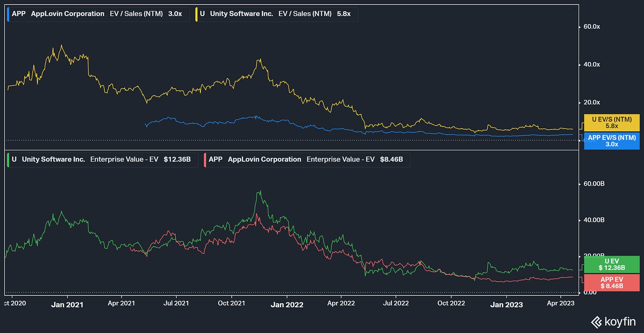Click the Oct 2022 date label
644x333 pixels.
pos(452,303)
